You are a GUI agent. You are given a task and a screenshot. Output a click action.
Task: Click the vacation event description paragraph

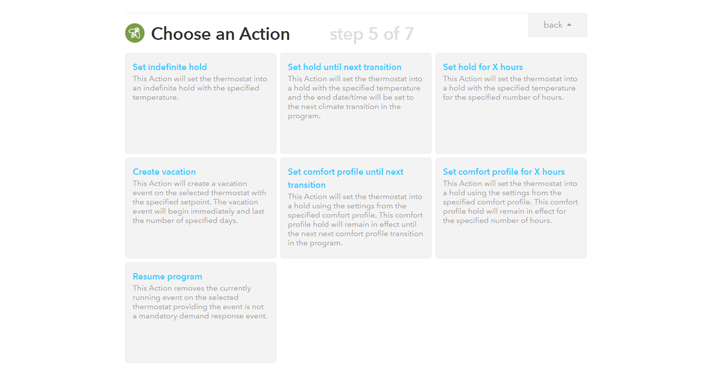tap(199, 202)
